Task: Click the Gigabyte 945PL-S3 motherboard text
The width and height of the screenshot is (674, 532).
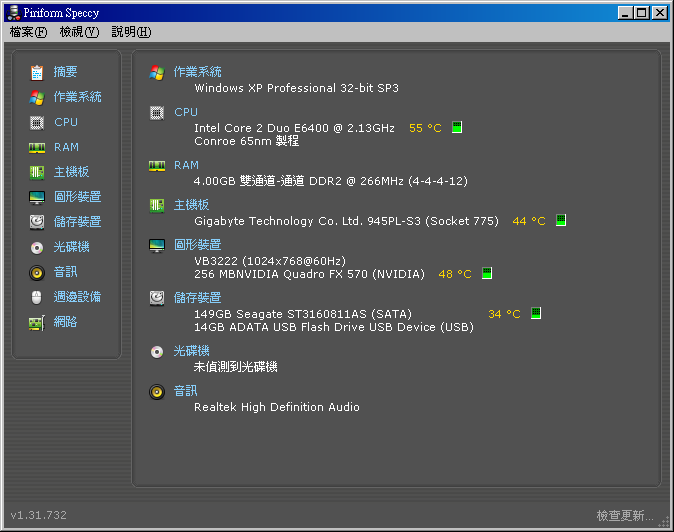Action: [x=346, y=221]
